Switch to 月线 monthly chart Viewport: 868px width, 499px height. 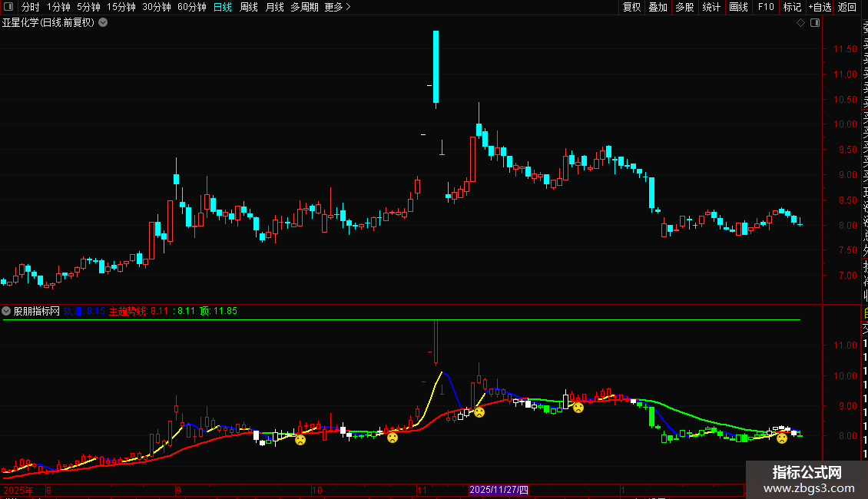click(274, 7)
